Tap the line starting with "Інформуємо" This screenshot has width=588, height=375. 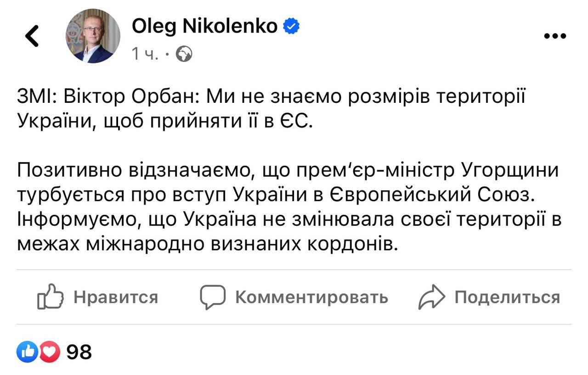(289, 219)
